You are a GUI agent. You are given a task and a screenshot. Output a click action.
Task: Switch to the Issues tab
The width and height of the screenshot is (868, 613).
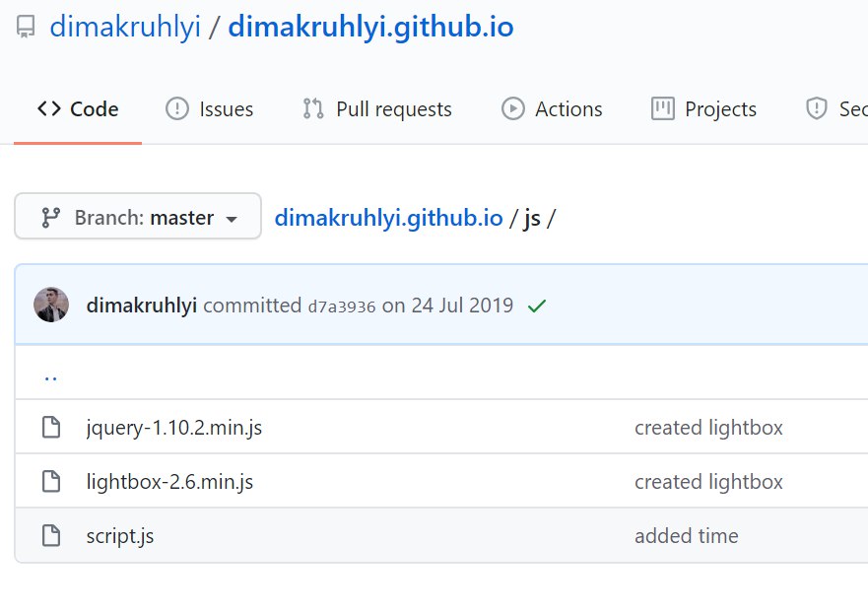coord(210,109)
